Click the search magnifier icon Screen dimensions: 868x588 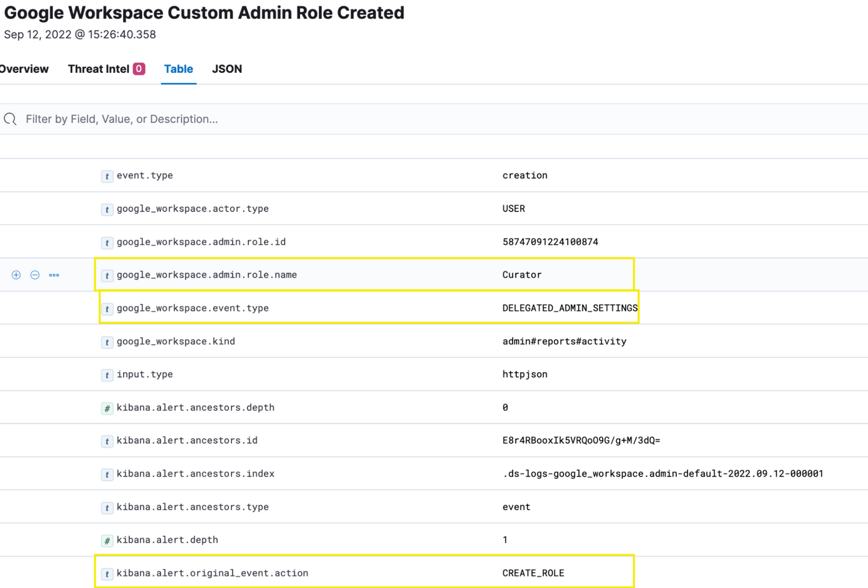pyautogui.click(x=10, y=119)
